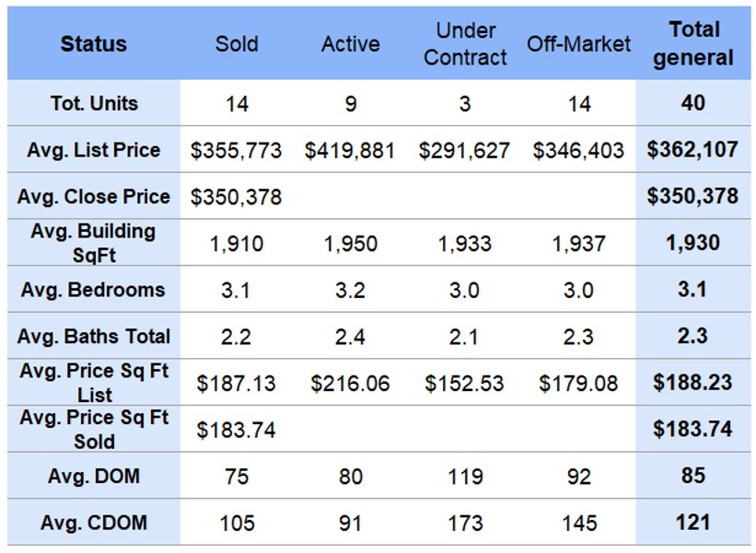Select the total CDOM value 121
Image resolution: width=756 pixels, height=553 pixels.
click(x=693, y=524)
